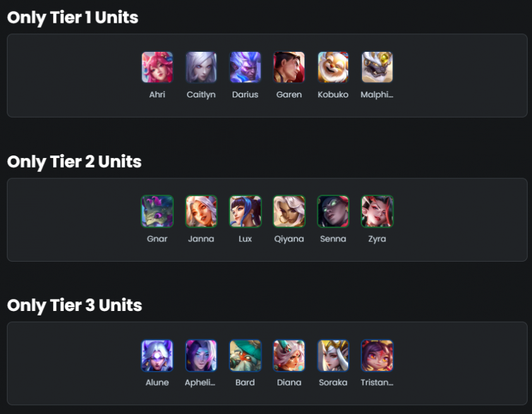Click the Only Tier 3 Units heading
The width and height of the screenshot is (532, 414).
click(x=75, y=305)
